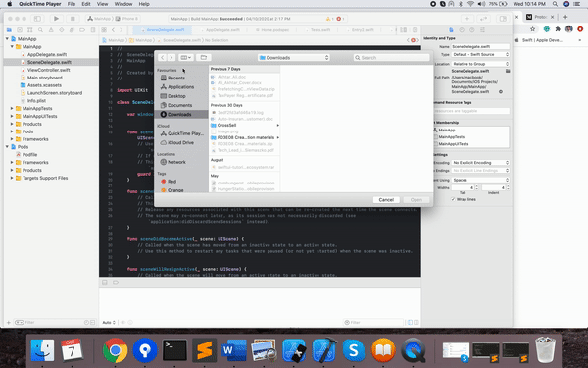Collapse the Pods project
This screenshot has width=588, height=368.
(7, 147)
